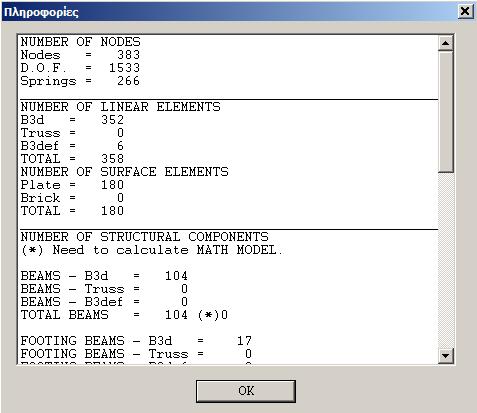Image resolution: width=477 pixels, height=413 pixels.
Task: Click 'FOOTING BEAMS - Truss = 0' line
Action: 136,354
